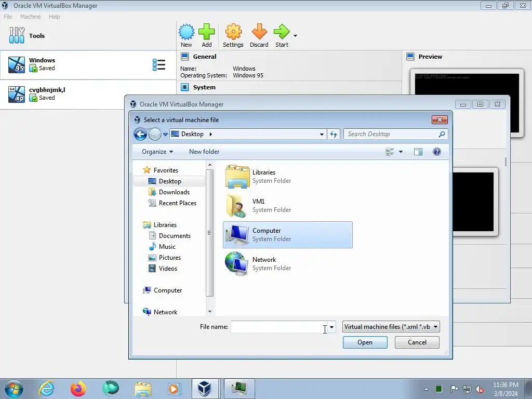Open Windows Explorer folder taskbar icon
This screenshot has height=399, width=532.
pyautogui.click(x=143, y=389)
